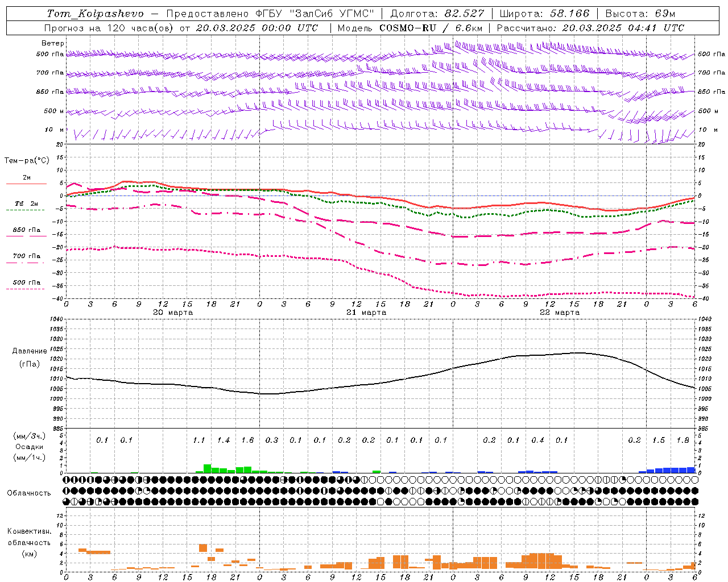This screenshot has width=728, height=582.
Task: Click the '21 марта' date label
Action: 366,313
